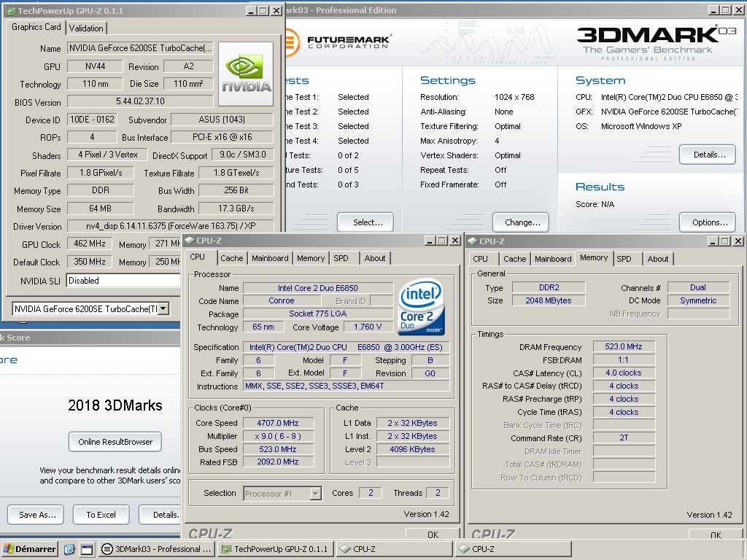Image resolution: width=747 pixels, height=560 pixels.
Task: Click the 3DMark03 logo banner
Action: [655, 43]
